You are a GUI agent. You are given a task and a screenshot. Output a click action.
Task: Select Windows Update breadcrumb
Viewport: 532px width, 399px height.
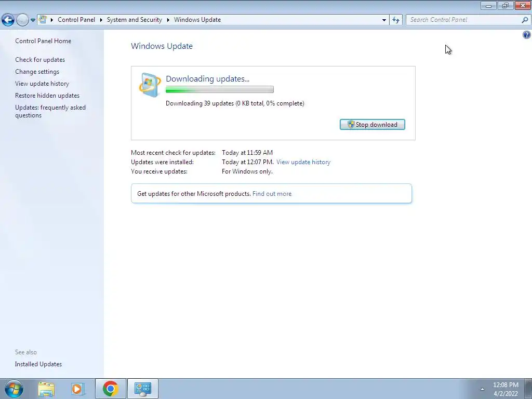[x=197, y=20]
